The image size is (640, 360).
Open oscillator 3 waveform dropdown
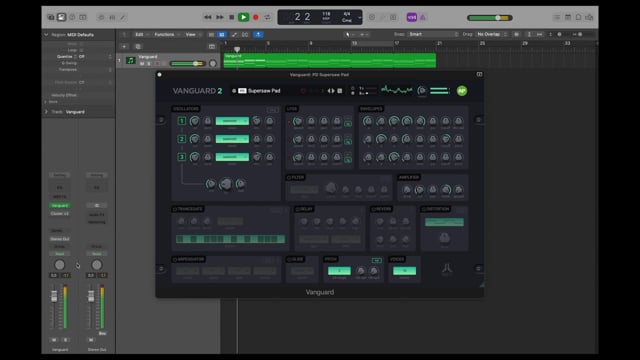click(232, 157)
